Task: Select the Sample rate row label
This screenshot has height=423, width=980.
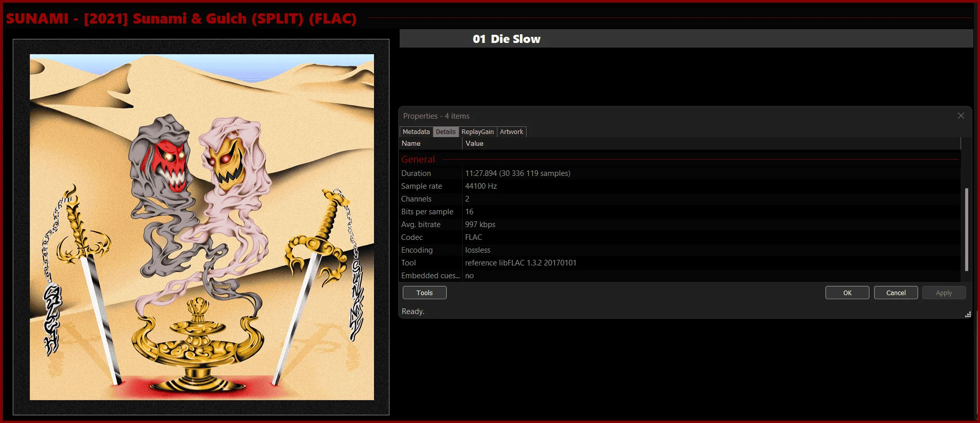Action: [422, 186]
